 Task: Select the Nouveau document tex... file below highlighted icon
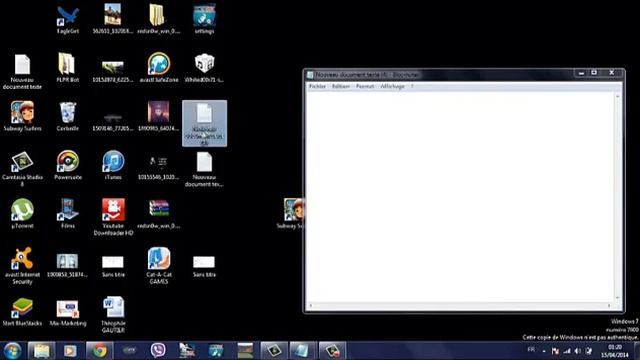click(x=204, y=169)
